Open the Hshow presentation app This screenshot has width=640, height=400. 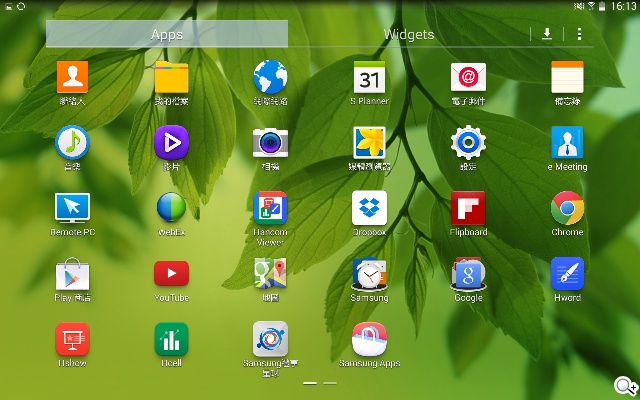click(x=72, y=339)
